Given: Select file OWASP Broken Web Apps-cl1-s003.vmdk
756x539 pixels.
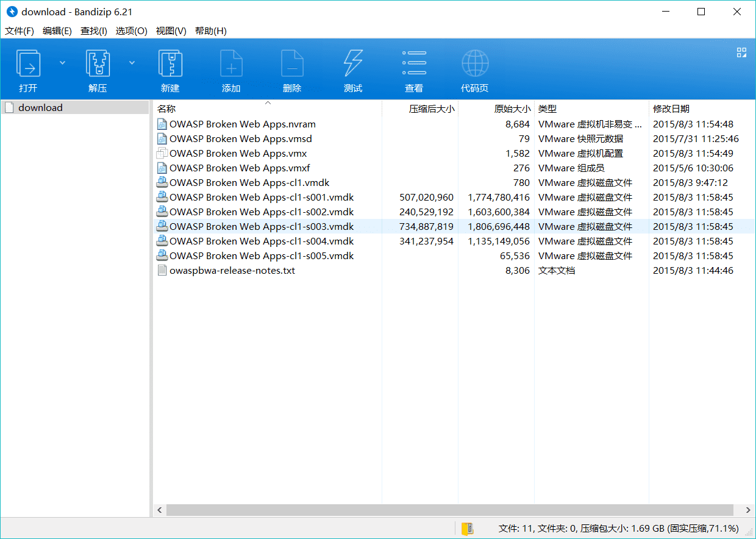Looking at the screenshot, I should 262,226.
